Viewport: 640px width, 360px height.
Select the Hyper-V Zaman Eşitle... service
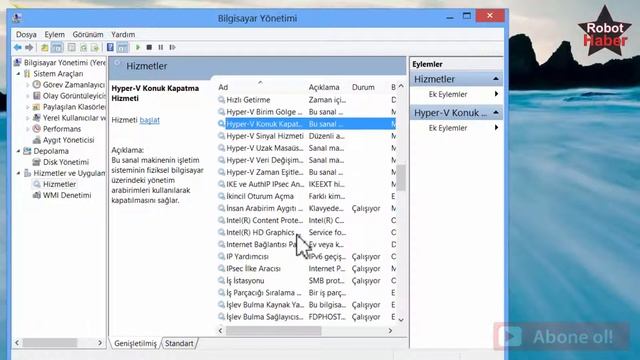[x=306, y=172]
